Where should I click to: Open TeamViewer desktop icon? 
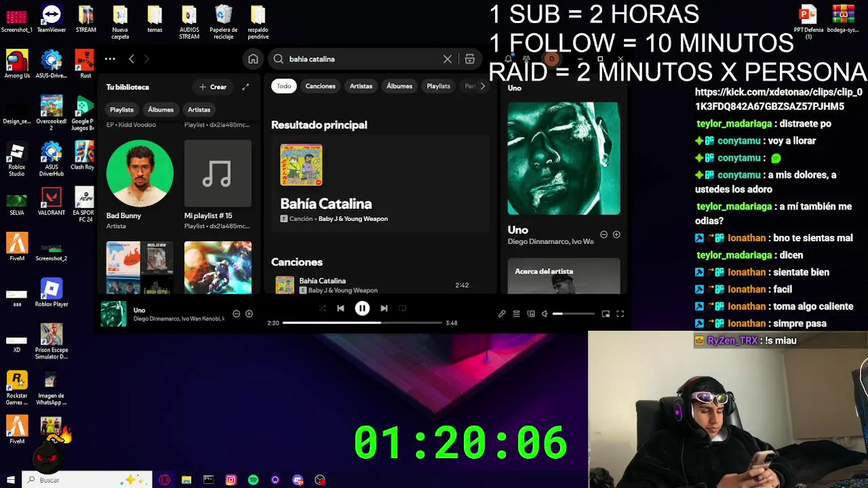52,19
